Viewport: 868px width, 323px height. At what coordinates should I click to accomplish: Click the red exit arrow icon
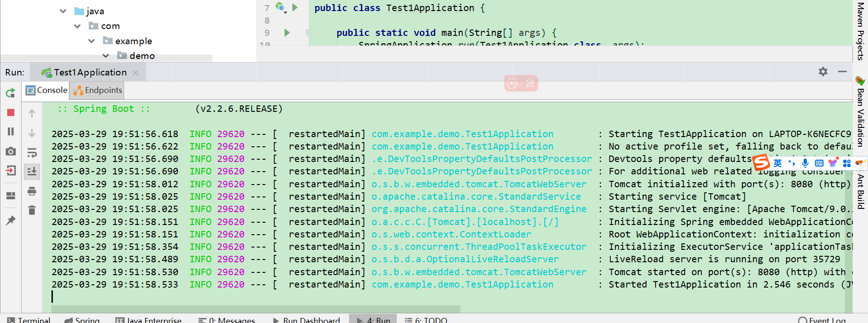coord(11,171)
